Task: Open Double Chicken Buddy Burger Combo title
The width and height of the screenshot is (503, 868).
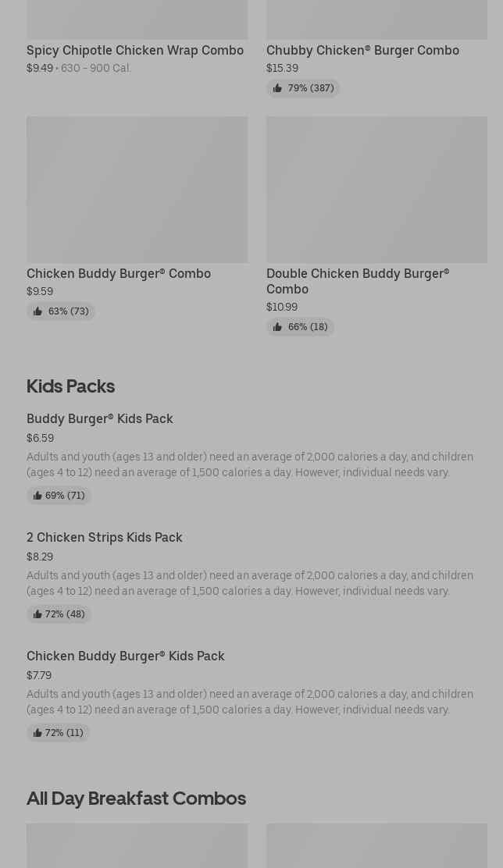Action: tap(357, 281)
